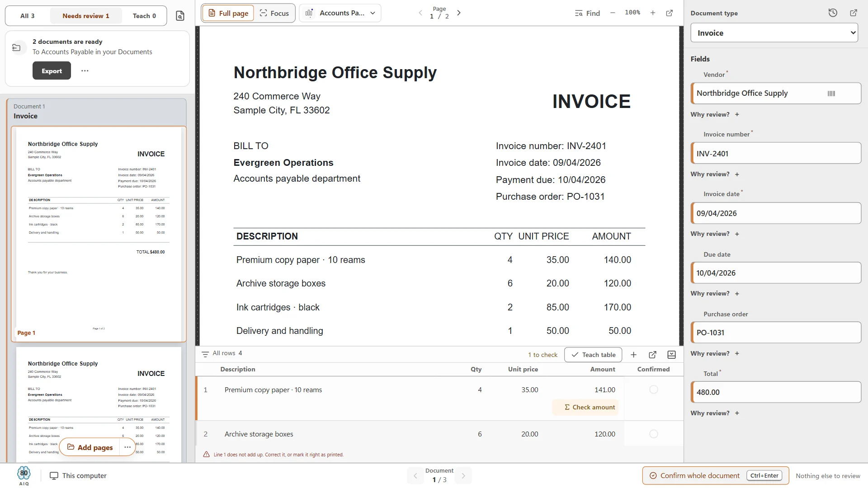The height and width of the screenshot is (488, 868).
Task: Click the Total field showing 480.00
Action: click(776, 392)
